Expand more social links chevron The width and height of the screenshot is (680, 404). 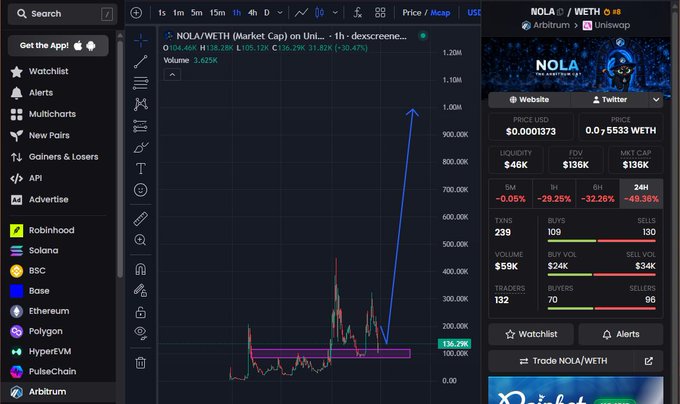tap(656, 100)
